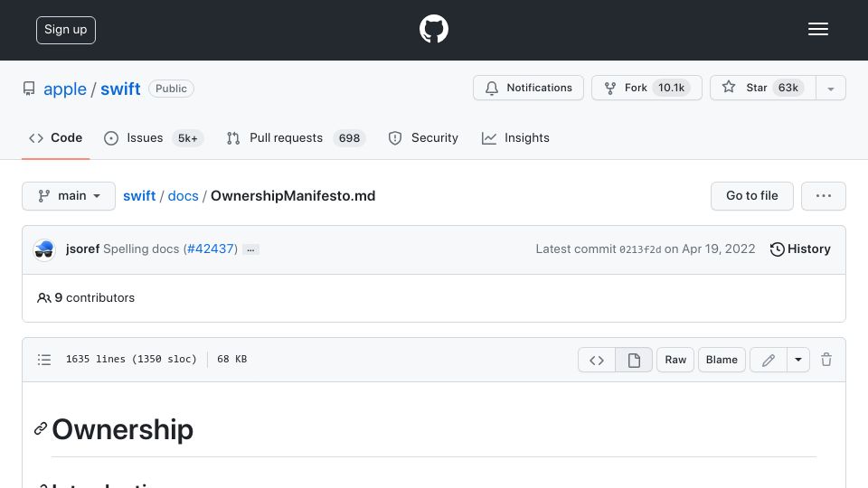
Task: Click the 10.1k fork count
Action: (x=671, y=88)
